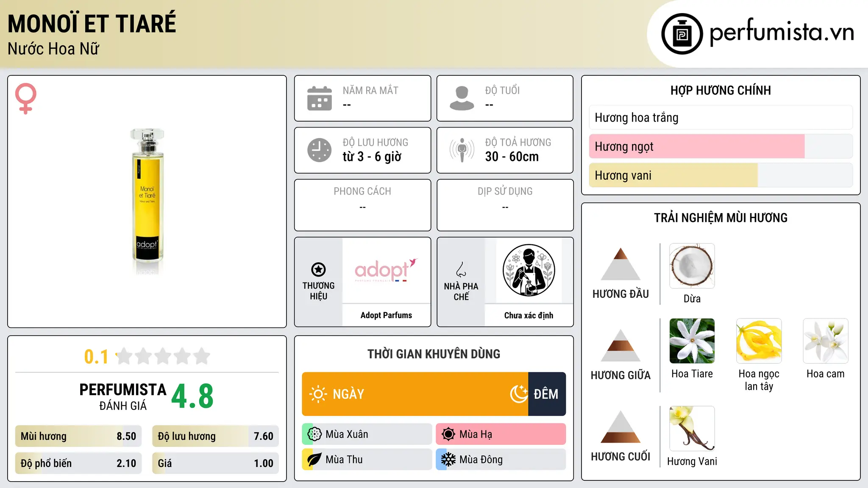The image size is (868, 488).
Task: Click the '30 - 60cm' sillage value
Action: point(512,157)
